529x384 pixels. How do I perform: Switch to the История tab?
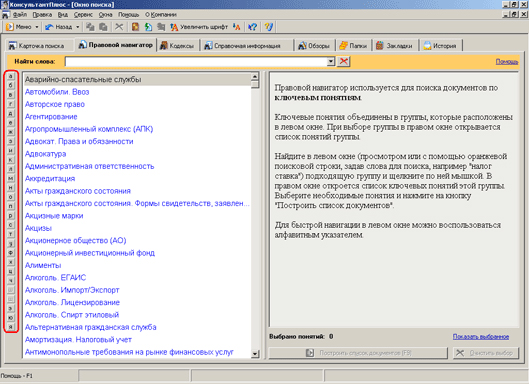(x=440, y=46)
